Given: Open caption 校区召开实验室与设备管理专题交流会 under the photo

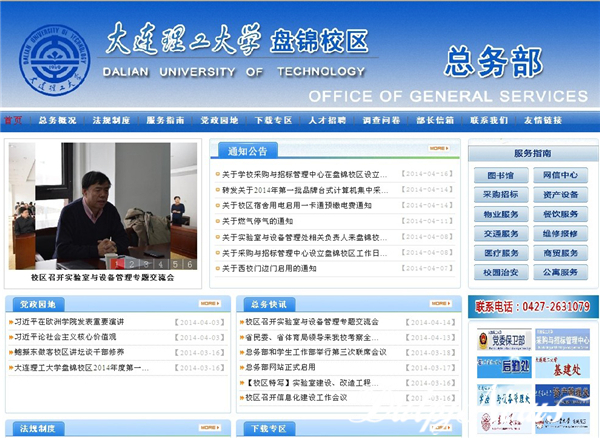Looking at the screenshot, I should 103,277.
